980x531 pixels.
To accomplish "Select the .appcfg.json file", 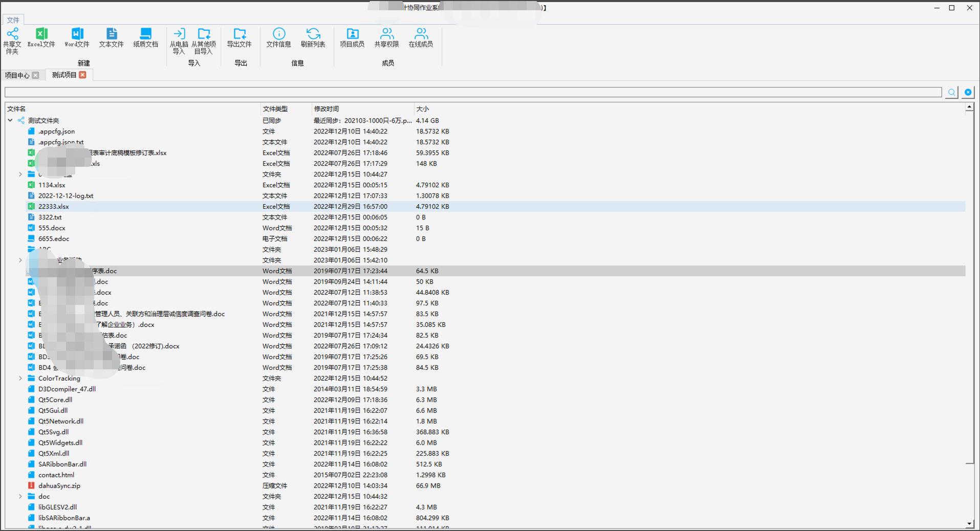I will pyautogui.click(x=56, y=131).
